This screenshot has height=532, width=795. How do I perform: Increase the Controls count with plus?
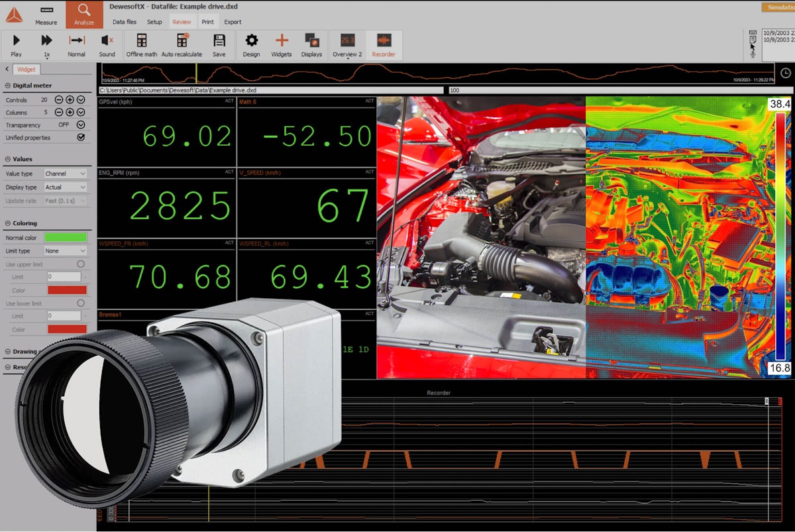point(70,99)
